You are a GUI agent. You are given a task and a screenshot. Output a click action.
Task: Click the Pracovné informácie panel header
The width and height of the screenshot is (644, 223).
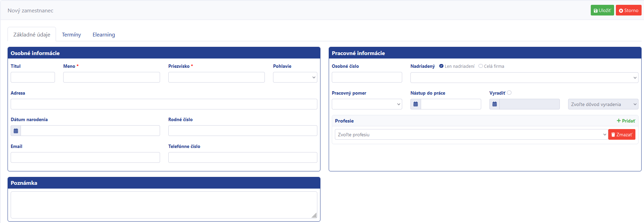485,53
